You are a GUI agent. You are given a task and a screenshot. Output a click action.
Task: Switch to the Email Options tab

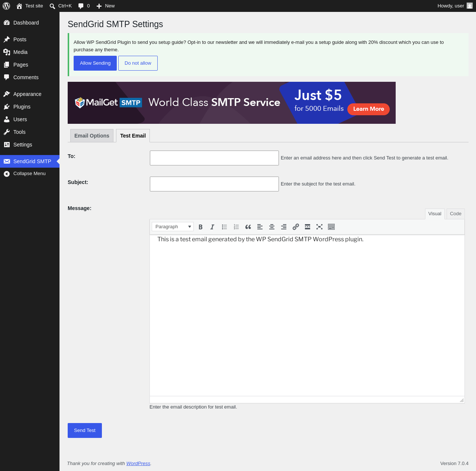tap(92, 136)
